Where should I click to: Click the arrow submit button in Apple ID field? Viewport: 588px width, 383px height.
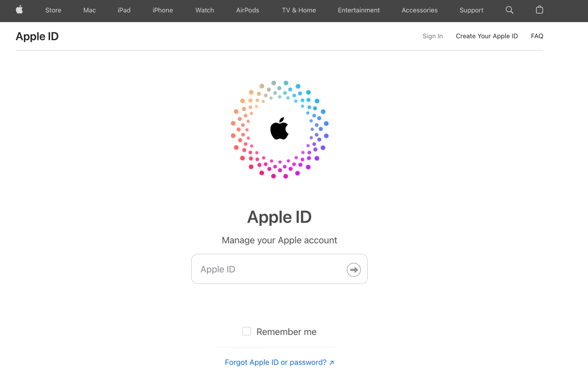[x=353, y=269]
